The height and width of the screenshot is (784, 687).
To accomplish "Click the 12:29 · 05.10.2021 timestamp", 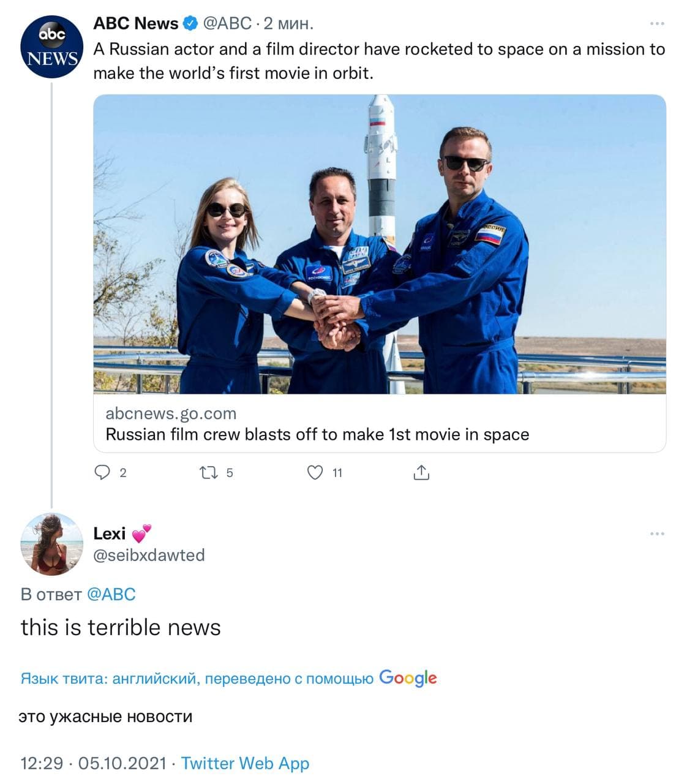I will click(x=93, y=763).
